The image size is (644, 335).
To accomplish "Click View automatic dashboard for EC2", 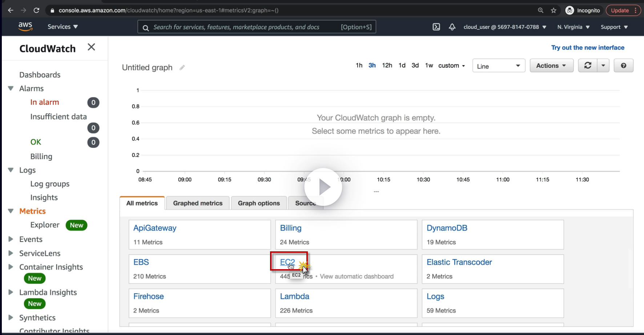I will (357, 276).
